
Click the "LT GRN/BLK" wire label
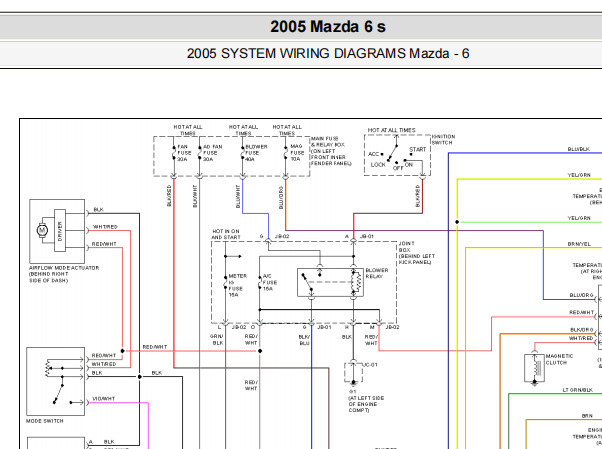(x=577, y=390)
